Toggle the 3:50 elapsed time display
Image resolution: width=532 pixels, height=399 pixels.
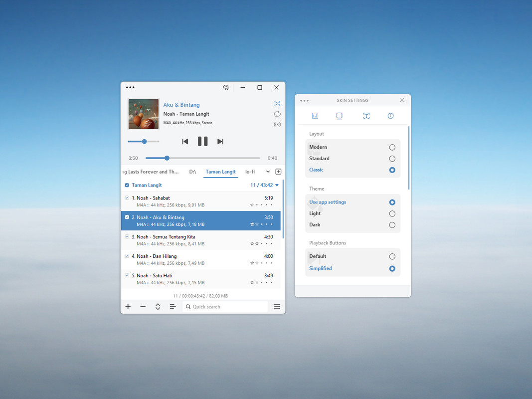click(x=133, y=158)
